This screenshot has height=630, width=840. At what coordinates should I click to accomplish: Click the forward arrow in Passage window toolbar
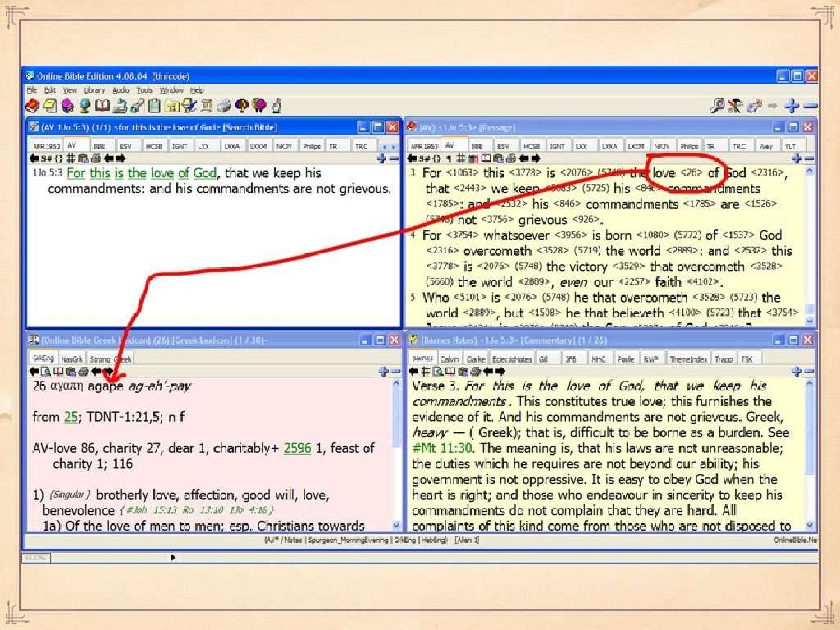536,158
